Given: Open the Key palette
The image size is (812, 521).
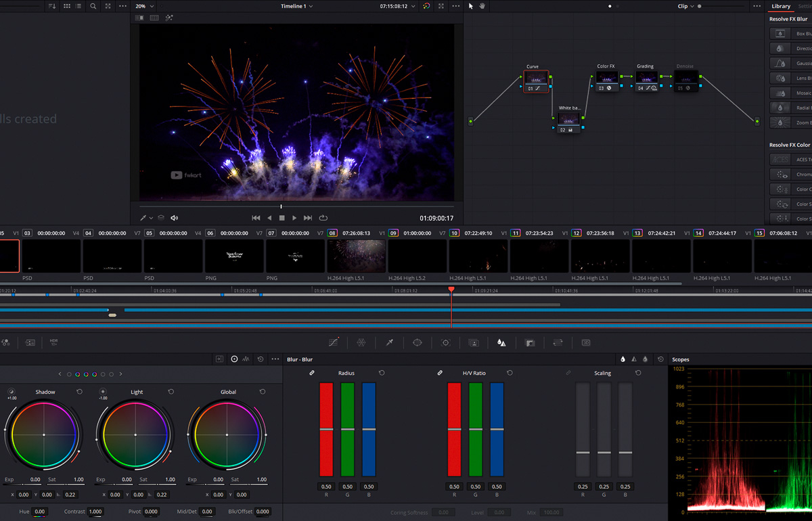Looking at the screenshot, I should coord(530,343).
